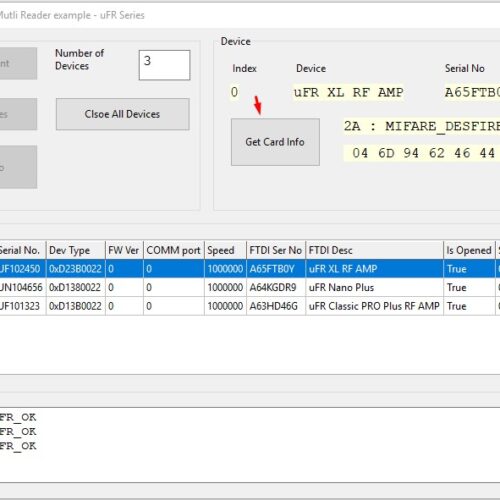Click FTDI serial A63HD46G in the table
Image resolution: width=500 pixels, height=500 pixels.
click(x=276, y=306)
